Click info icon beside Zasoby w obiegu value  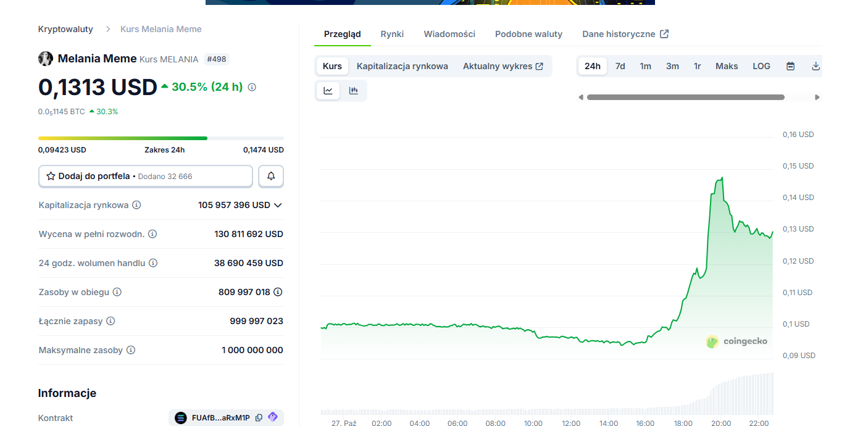[x=278, y=292]
